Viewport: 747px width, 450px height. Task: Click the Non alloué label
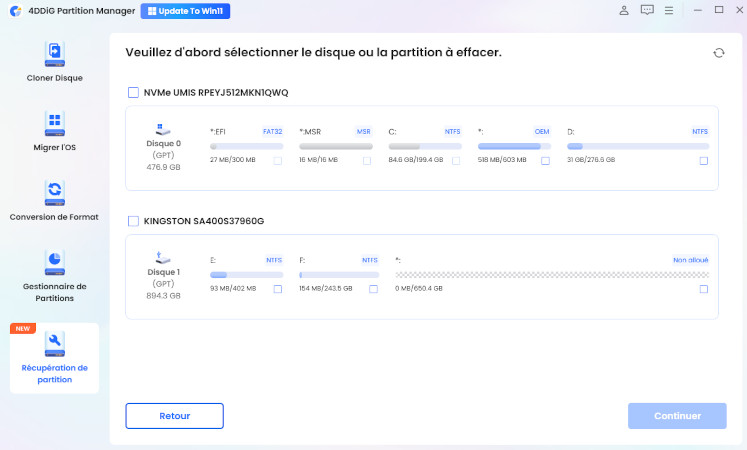pos(691,260)
